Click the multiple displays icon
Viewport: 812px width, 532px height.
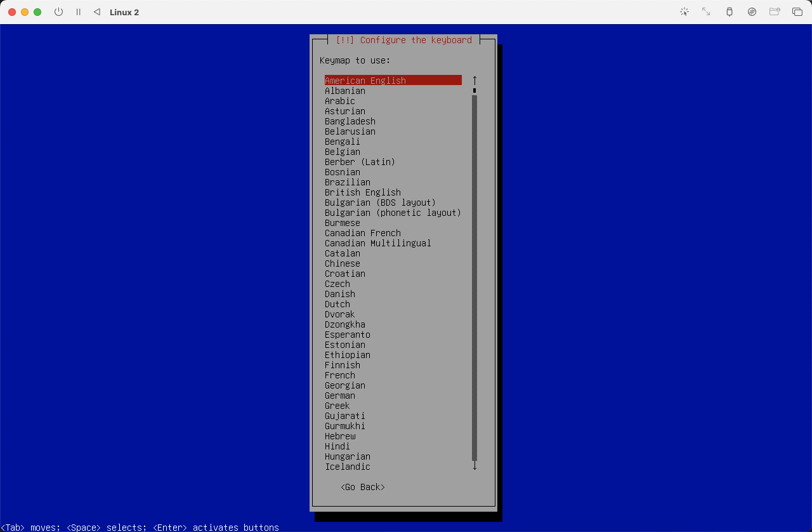[x=797, y=11]
